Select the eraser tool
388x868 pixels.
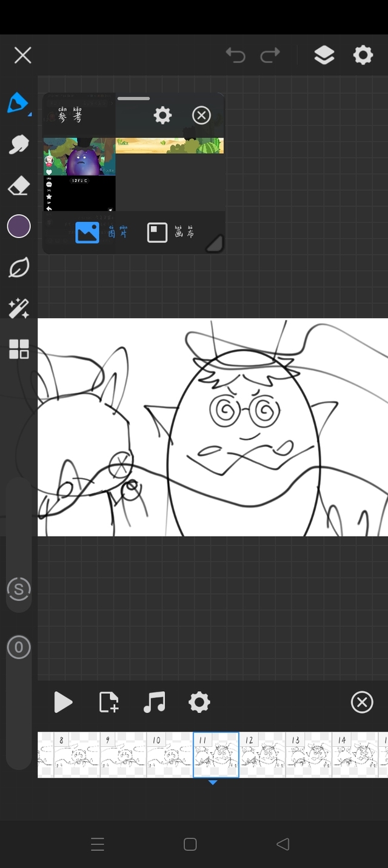(18, 186)
